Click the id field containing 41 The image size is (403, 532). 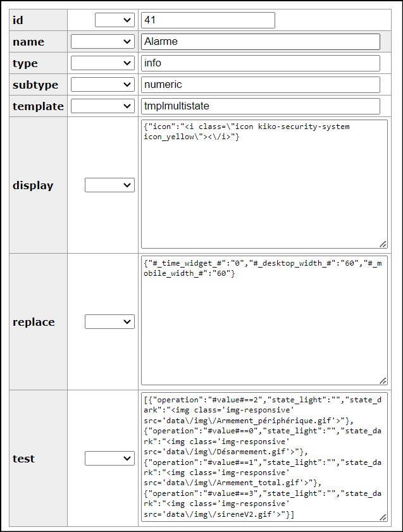pyautogui.click(x=208, y=20)
